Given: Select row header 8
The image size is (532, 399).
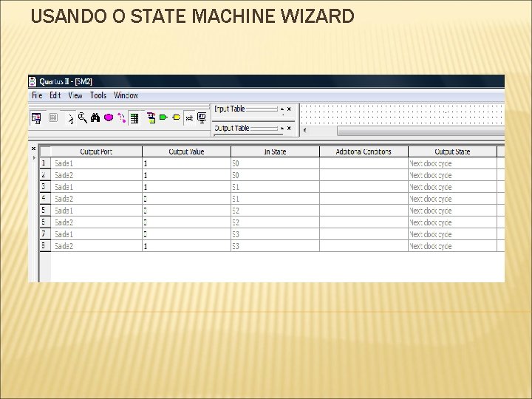Looking at the screenshot, I should click(45, 246).
